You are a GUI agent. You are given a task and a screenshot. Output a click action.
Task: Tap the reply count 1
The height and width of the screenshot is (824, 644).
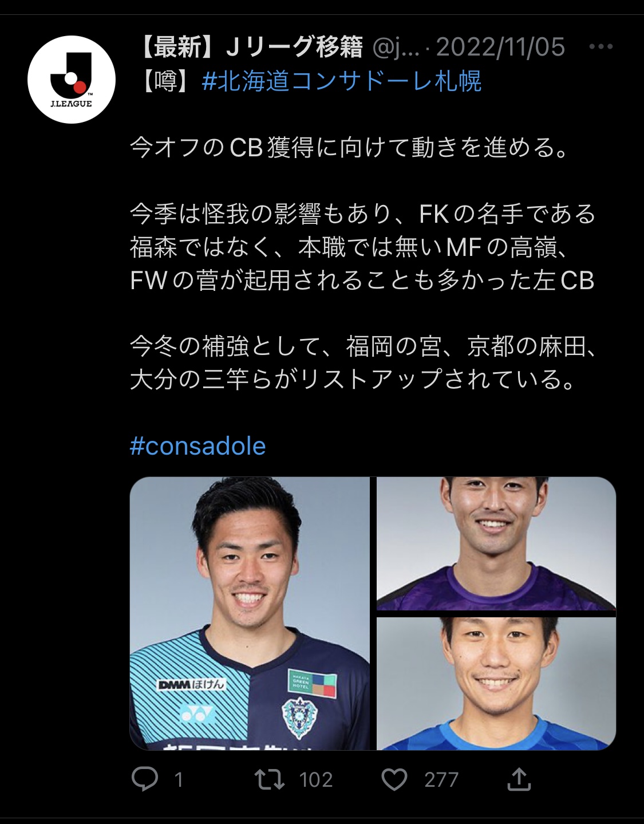pyautogui.click(x=178, y=780)
